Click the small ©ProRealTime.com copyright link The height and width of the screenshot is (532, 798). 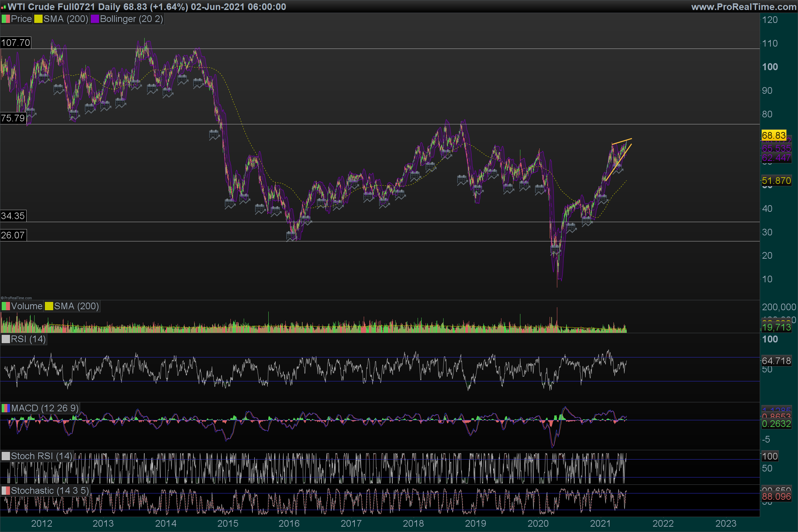coord(16,298)
